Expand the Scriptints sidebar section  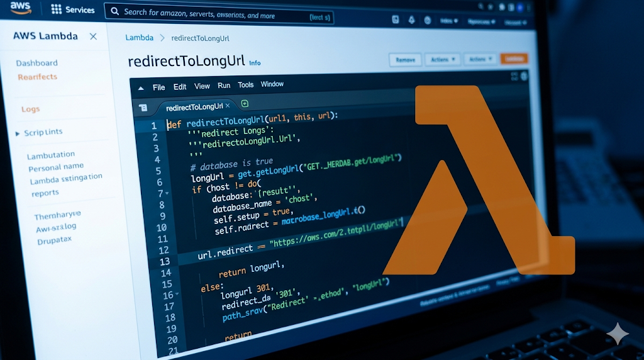pos(39,132)
